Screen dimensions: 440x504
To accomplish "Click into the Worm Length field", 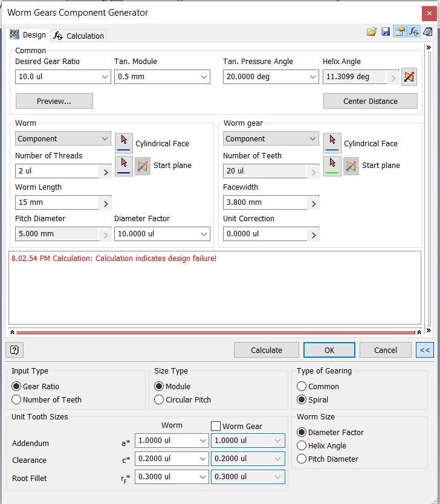I will [57, 202].
